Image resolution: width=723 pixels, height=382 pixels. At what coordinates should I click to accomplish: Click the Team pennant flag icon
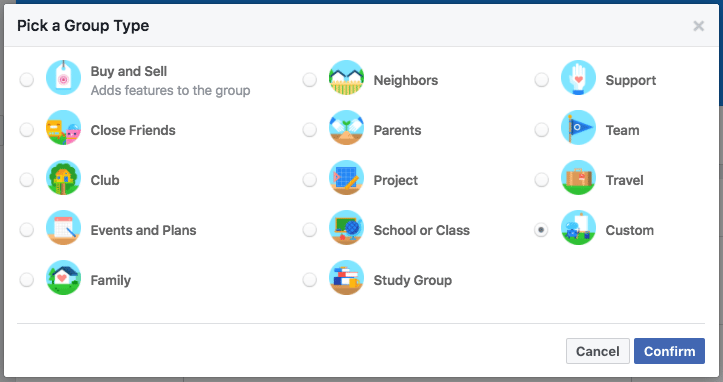[x=578, y=128]
